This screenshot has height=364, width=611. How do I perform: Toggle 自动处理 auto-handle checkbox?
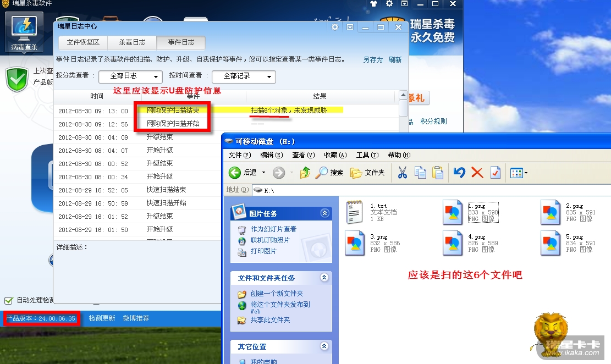9,300
